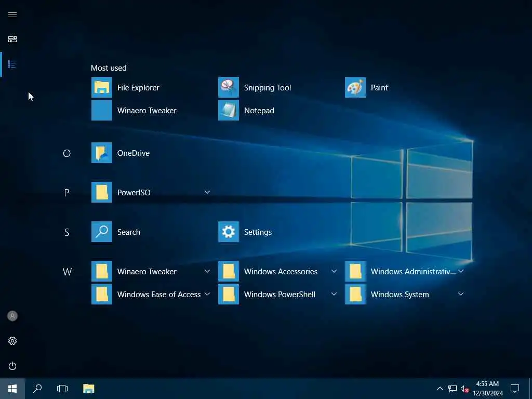
Task: Expand the Windows Ease of Access chevron
Action: coord(207,294)
